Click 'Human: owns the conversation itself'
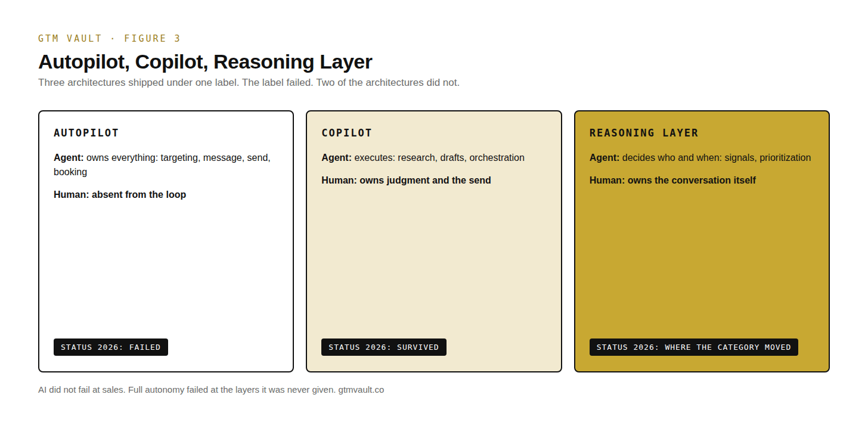This screenshot has height=441, width=868. (x=672, y=180)
